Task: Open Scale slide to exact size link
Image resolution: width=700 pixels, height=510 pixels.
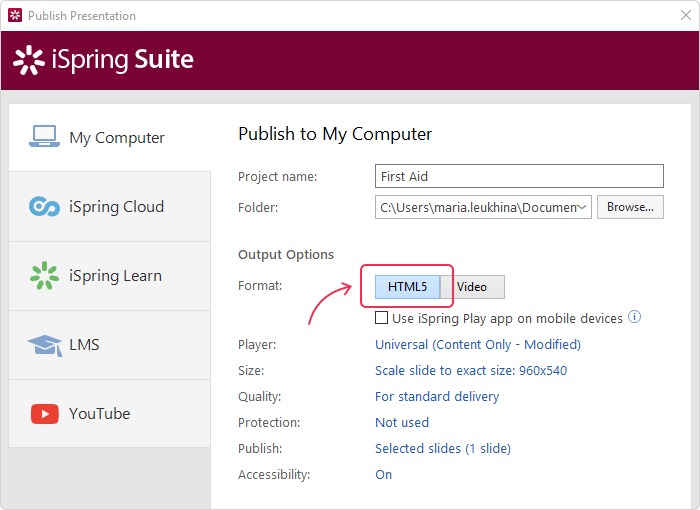Action: (471, 370)
